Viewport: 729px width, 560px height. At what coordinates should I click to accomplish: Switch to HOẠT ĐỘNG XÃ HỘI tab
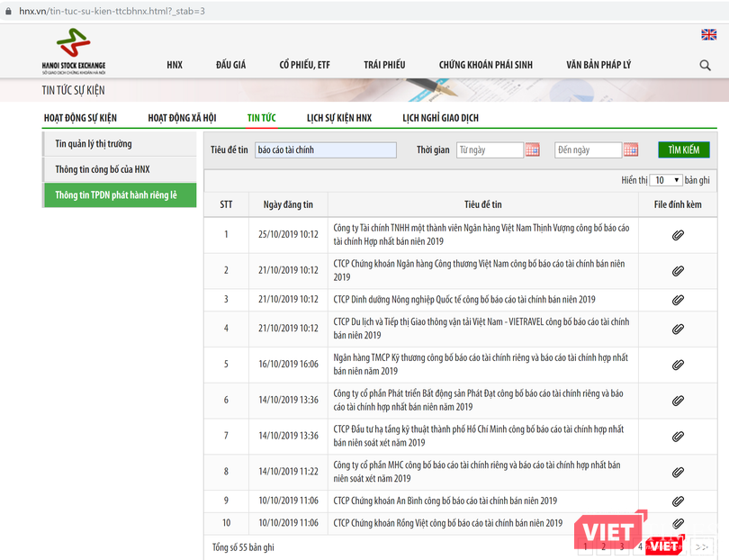(x=182, y=118)
